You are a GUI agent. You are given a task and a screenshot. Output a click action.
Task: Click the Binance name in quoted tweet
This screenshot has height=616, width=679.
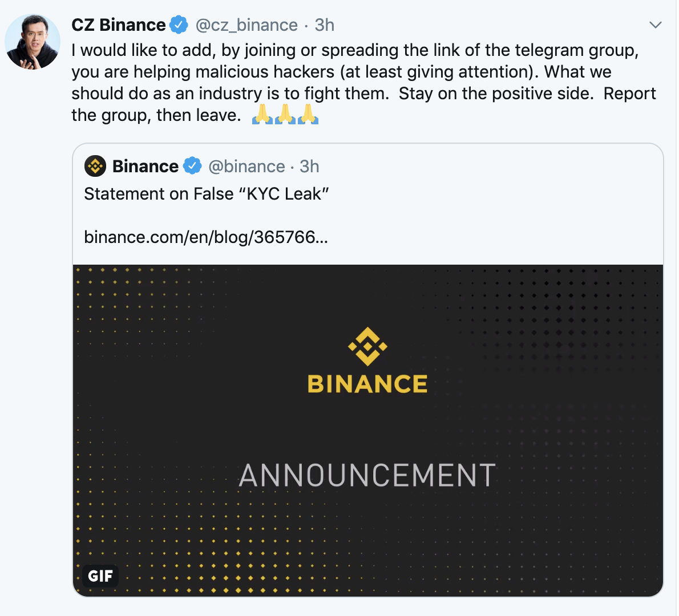click(145, 166)
